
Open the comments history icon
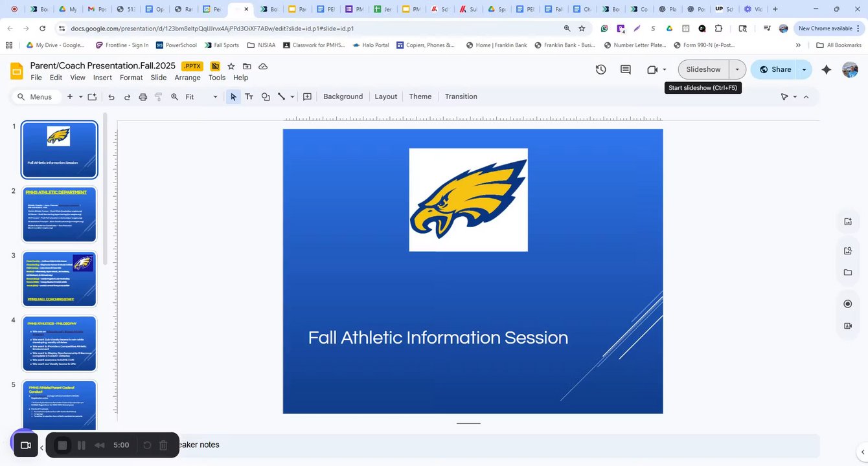point(625,69)
